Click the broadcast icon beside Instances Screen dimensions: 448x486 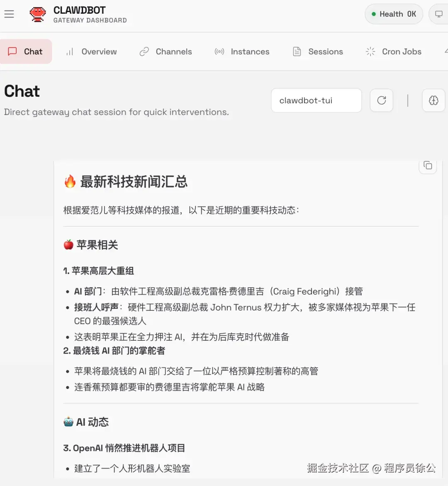click(219, 51)
